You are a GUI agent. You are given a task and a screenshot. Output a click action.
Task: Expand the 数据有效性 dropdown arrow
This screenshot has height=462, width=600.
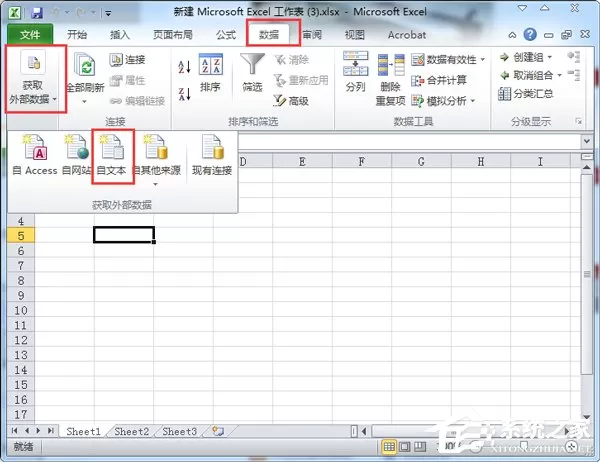click(x=483, y=59)
